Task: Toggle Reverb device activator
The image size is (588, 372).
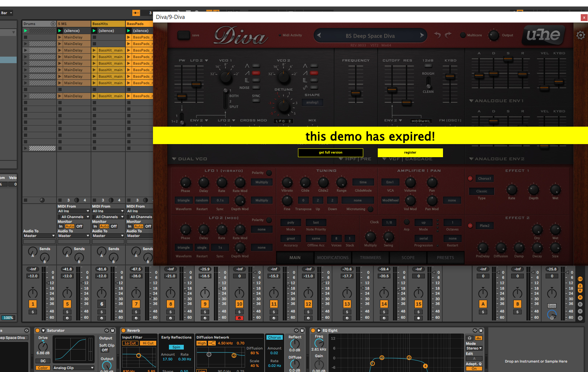Action: pos(123,331)
